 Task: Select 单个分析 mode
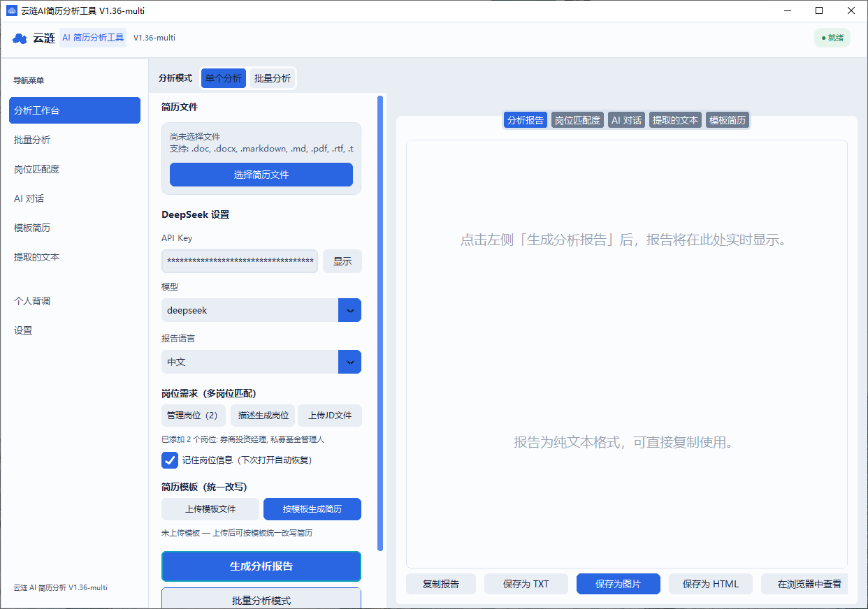[x=224, y=78]
